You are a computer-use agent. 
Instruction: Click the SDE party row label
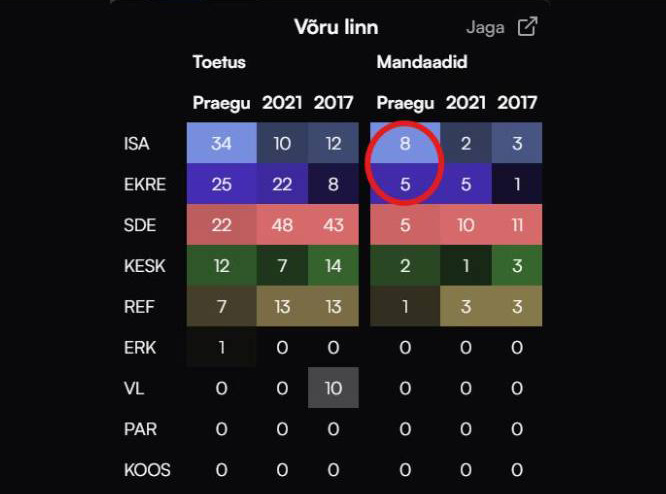click(139, 225)
